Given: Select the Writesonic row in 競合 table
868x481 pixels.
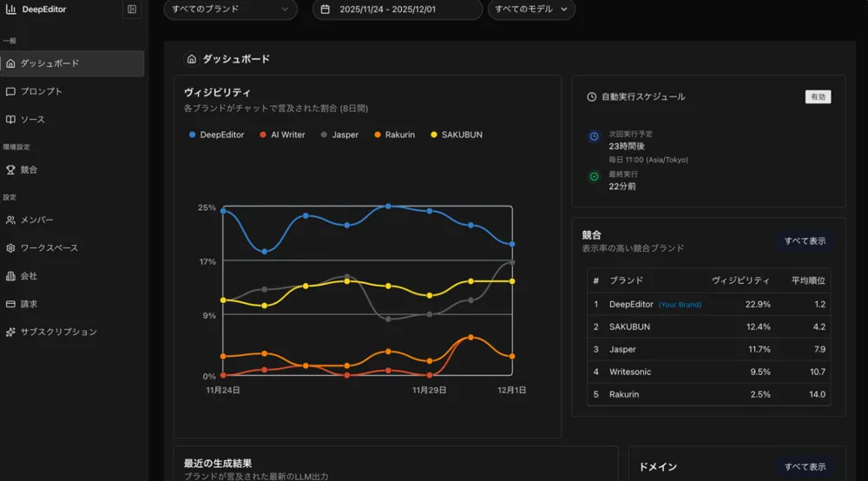Looking at the screenshot, I should tap(708, 372).
